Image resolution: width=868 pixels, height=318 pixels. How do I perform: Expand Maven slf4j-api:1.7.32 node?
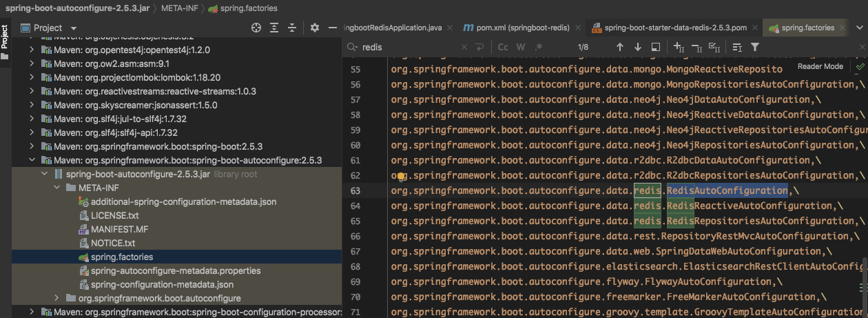point(32,132)
